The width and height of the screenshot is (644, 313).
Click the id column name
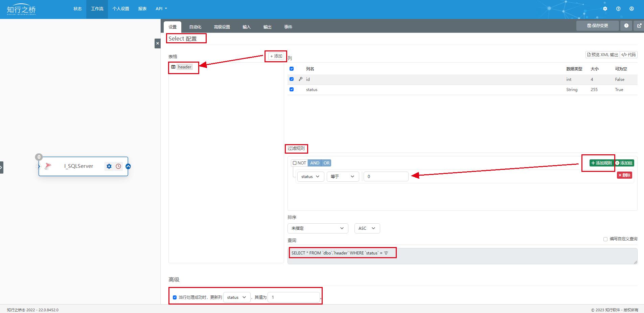click(x=308, y=80)
